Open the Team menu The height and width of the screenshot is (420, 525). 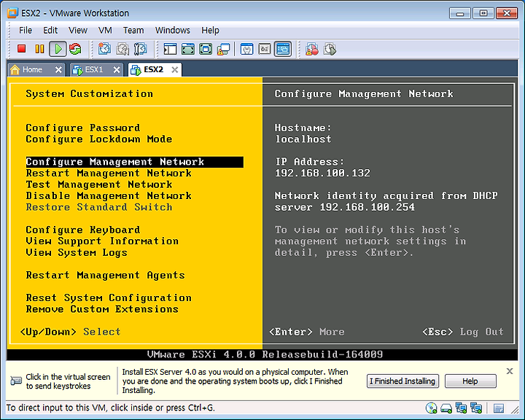tap(133, 30)
